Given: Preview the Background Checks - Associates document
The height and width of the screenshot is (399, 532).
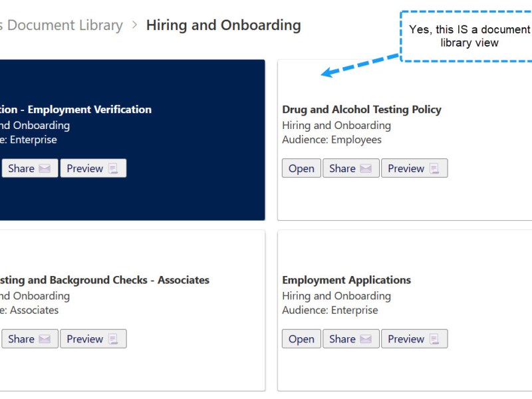Looking at the screenshot, I should [x=93, y=339].
